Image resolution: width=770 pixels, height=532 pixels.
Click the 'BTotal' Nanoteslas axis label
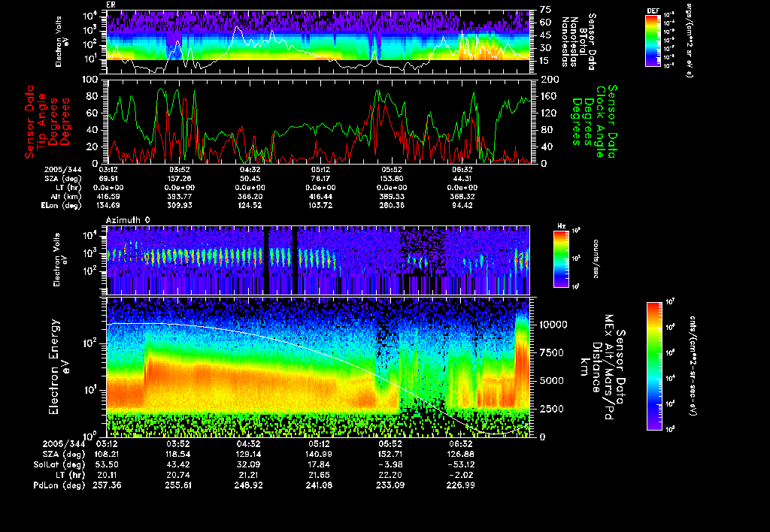583,41
